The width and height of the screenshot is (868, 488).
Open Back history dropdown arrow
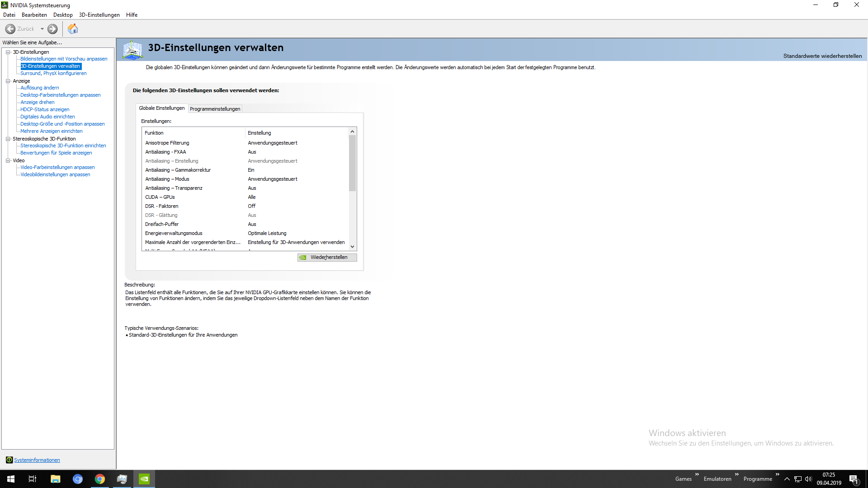(x=42, y=29)
